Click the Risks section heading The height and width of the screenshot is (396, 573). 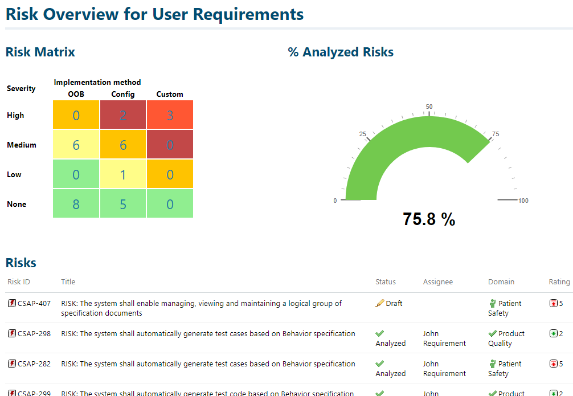pos(21,263)
